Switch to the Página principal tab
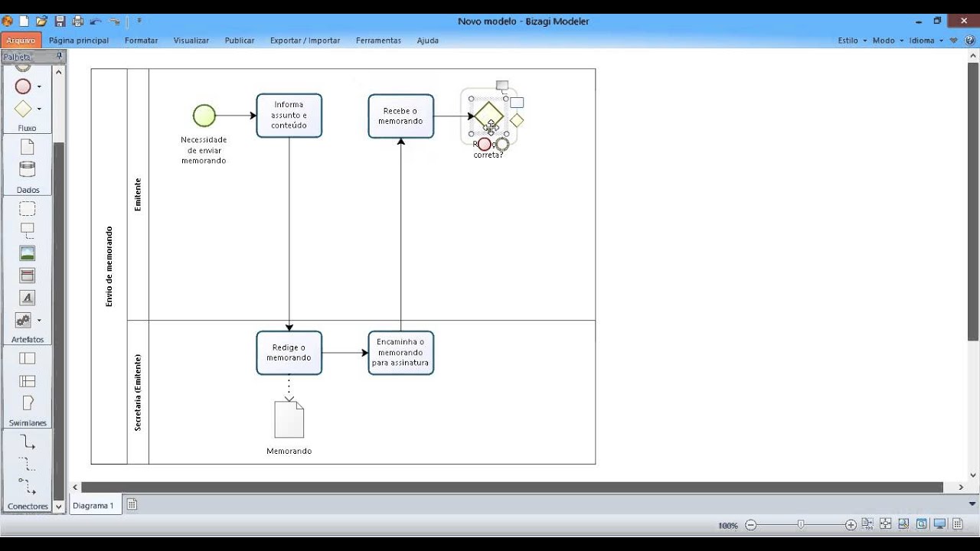The height and width of the screenshot is (551, 980). (x=79, y=41)
